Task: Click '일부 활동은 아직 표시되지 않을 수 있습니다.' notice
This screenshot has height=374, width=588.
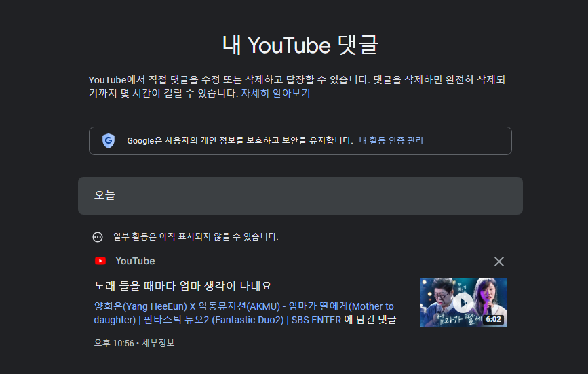Action: pyautogui.click(x=196, y=237)
